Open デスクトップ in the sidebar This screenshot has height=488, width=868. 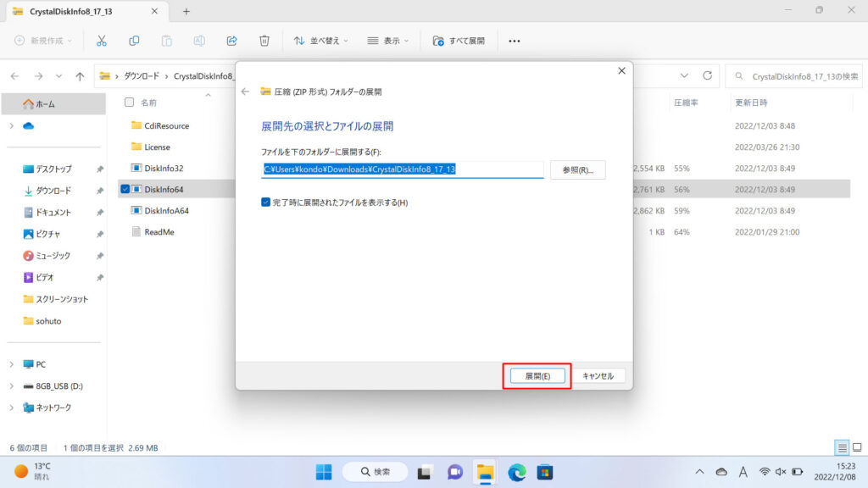tap(54, 169)
